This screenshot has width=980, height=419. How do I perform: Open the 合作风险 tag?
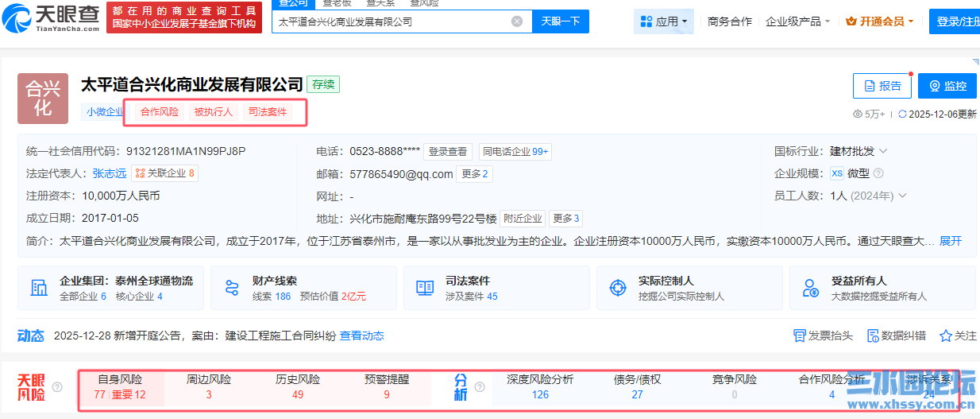(160, 112)
